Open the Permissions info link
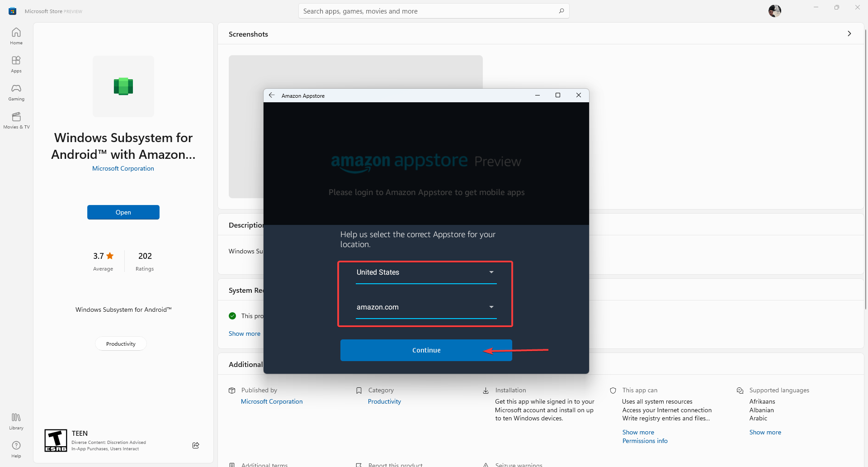Image resolution: width=868 pixels, height=467 pixels. click(645, 441)
